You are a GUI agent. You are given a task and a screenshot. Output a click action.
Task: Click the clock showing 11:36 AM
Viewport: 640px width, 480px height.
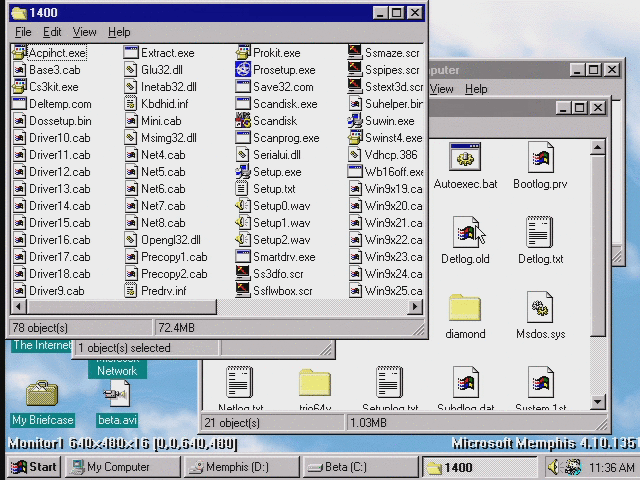611,467
